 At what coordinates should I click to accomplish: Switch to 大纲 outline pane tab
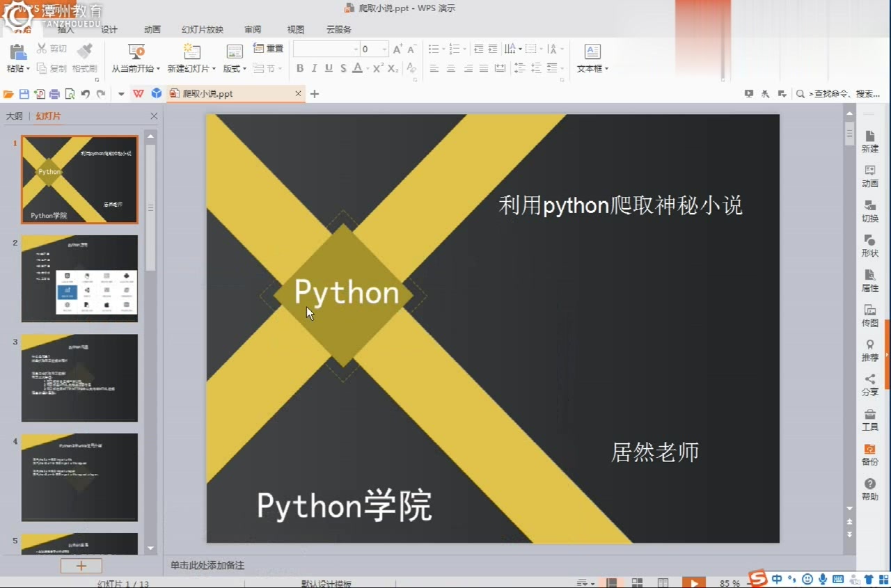point(15,116)
